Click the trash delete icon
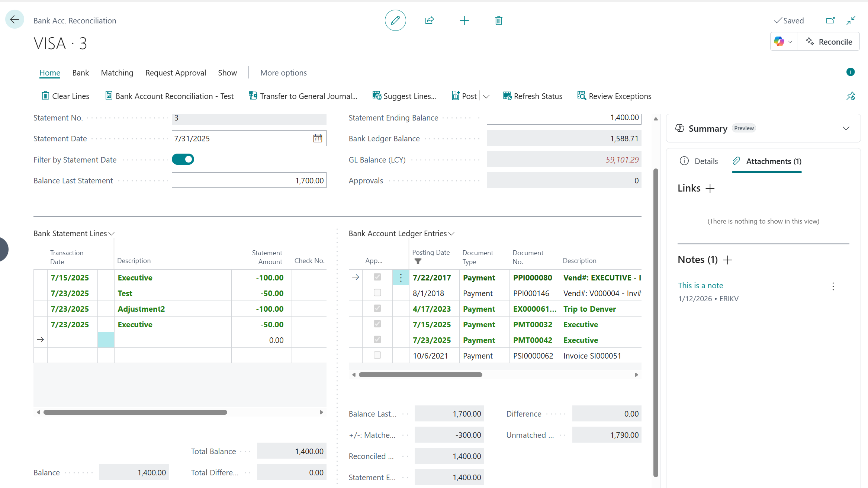This screenshot has width=868, height=488. (499, 20)
